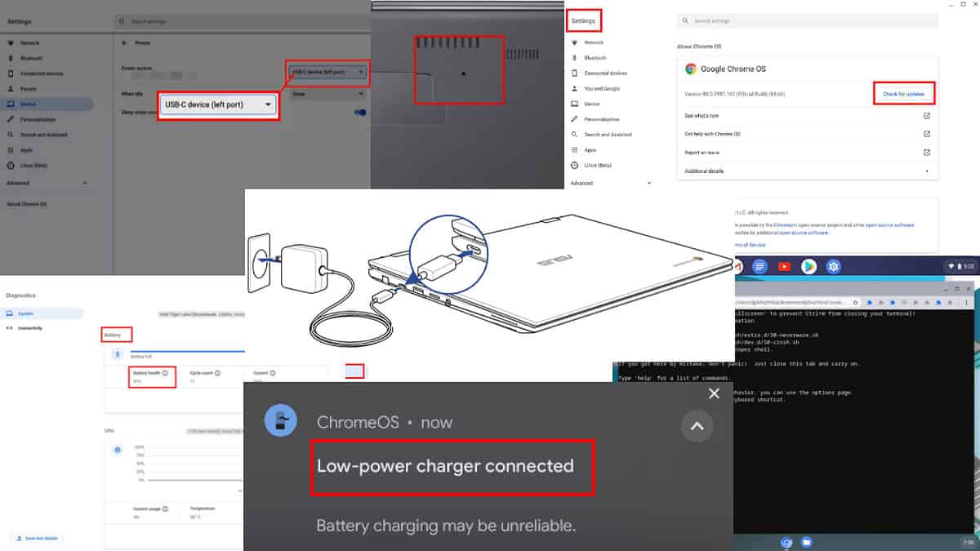Image resolution: width=980 pixels, height=551 pixels.
Task: Open the small Power source dropdown in the Power page
Action: pos(327,72)
